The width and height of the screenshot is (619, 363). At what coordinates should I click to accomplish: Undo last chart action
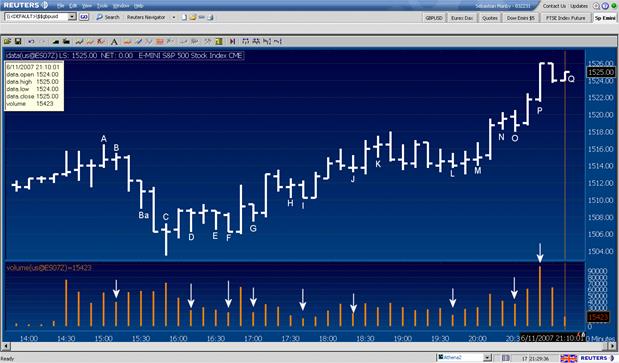coord(31,41)
